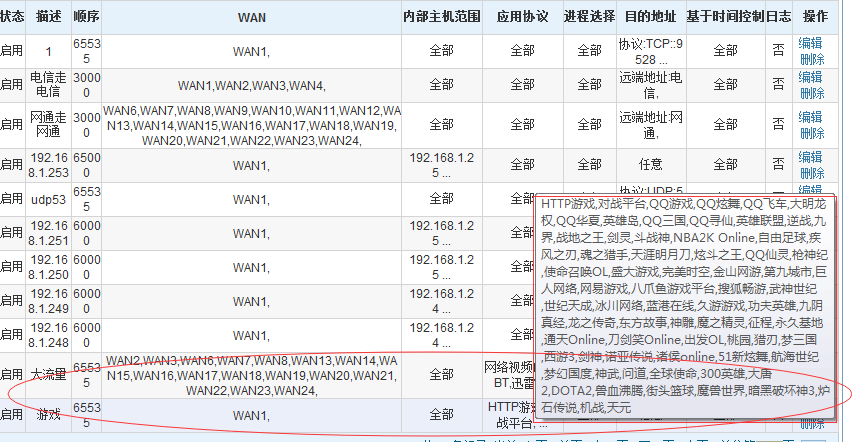Click description cell 192.168.1.253
This screenshot has height=442, width=852.
point(48,165)
